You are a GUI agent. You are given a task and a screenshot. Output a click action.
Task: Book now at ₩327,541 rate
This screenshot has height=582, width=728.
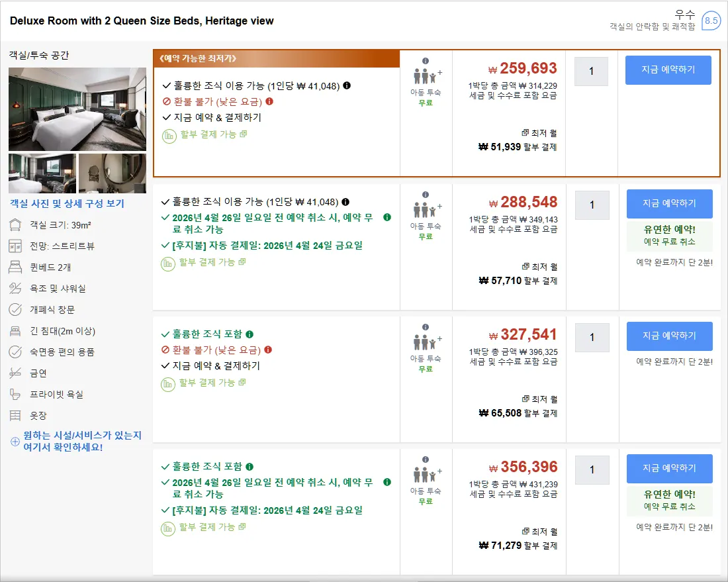[x=670, y=336]
